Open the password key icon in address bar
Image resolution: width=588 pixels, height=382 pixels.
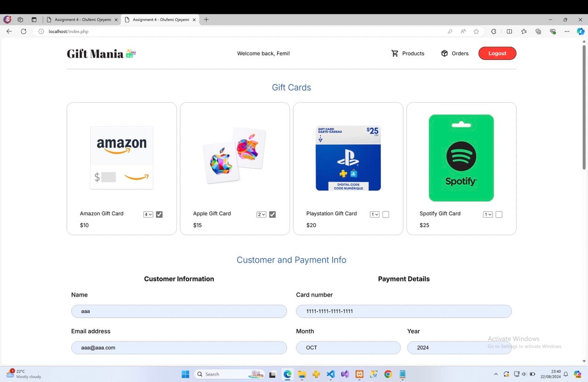click(x=450, y=31)
